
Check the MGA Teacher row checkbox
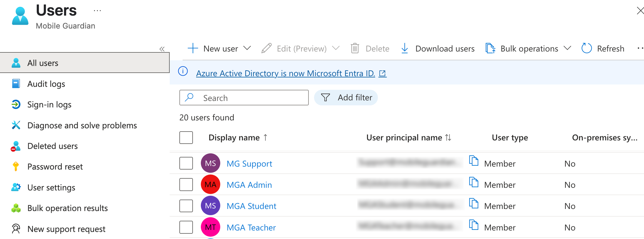pyautogui.click(x=186, y=227)
